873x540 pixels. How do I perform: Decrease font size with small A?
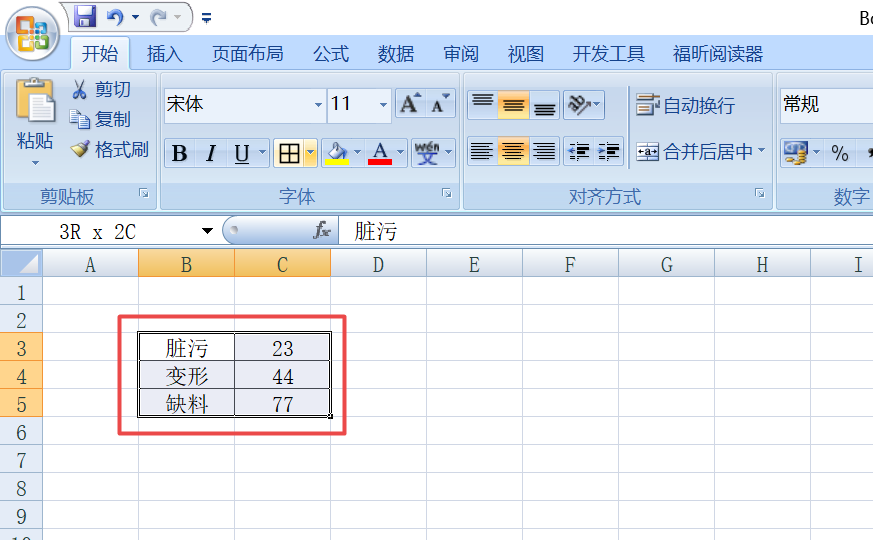pyautogui.click(x=440, y=104)
